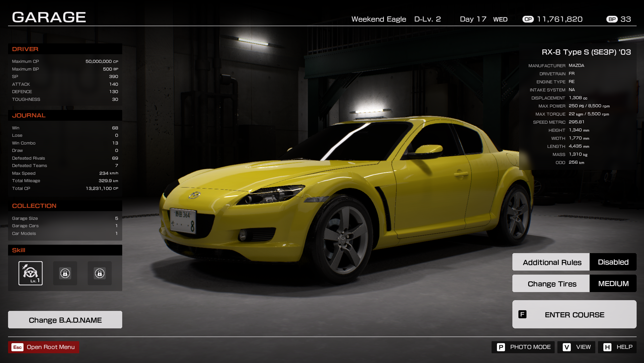Click the Draw journal row
The height and width of the screenshot is (363, 644).
[x=65, y=151]
